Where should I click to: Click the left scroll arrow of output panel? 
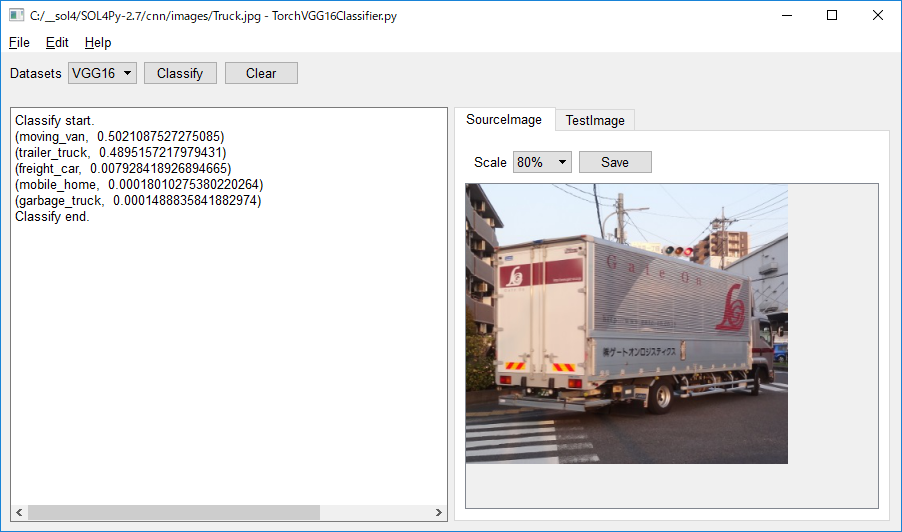click(19, 512)
